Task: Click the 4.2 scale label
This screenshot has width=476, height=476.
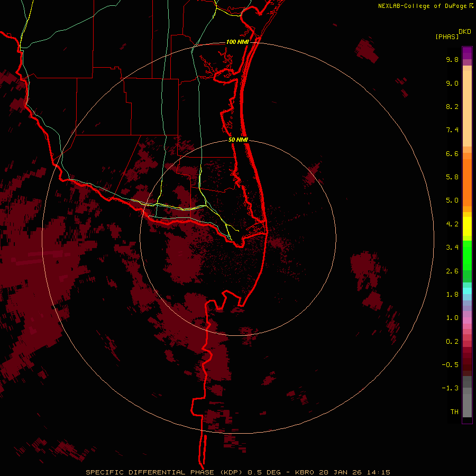Action: click(452, 224)
